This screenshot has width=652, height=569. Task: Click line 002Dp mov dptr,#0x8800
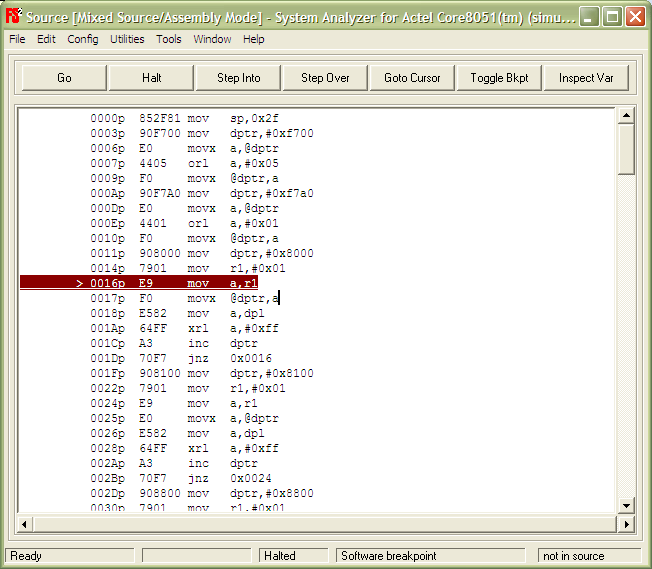coord(202,492)
